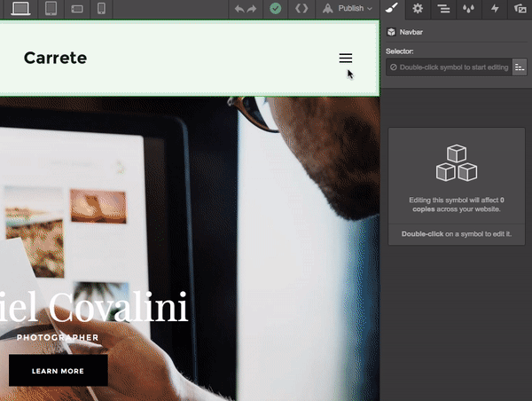
Task: Switch to mobile landscape preview
Action: coord(77,9)
